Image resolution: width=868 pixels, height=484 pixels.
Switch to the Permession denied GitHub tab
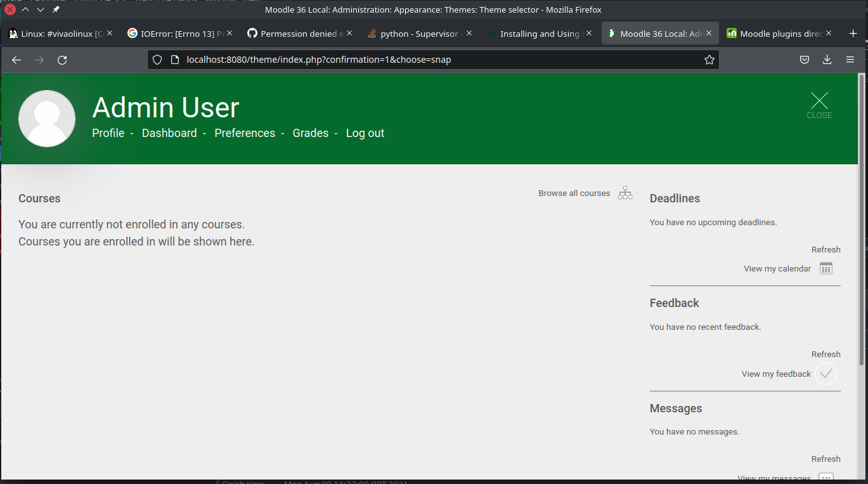pyautogui.click(x=301, y=34)
